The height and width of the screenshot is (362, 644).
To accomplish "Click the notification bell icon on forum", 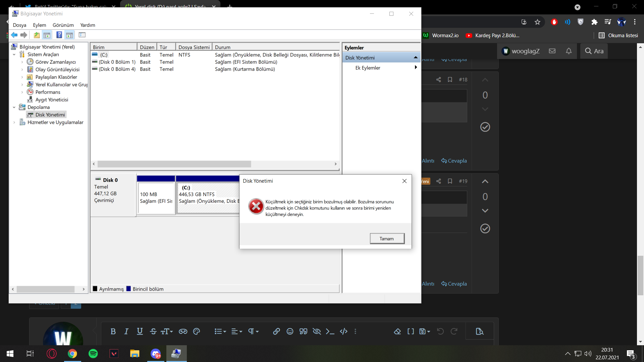I will pos(569,51).
